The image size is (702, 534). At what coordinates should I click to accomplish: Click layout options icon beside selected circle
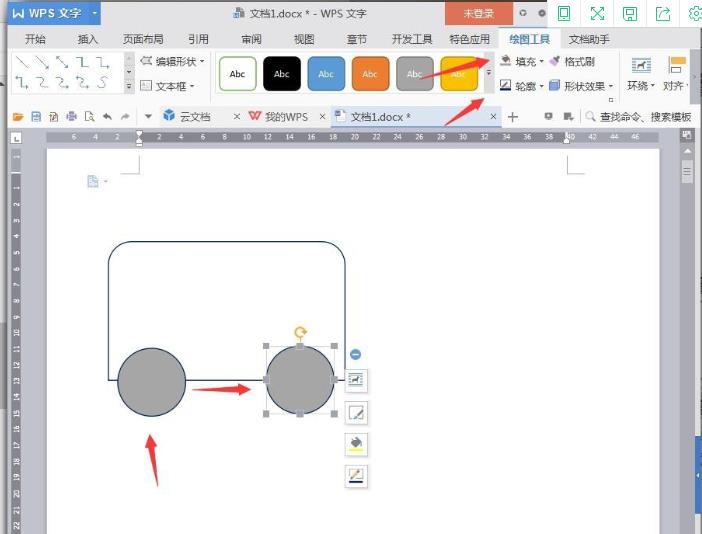coord(356,380)
